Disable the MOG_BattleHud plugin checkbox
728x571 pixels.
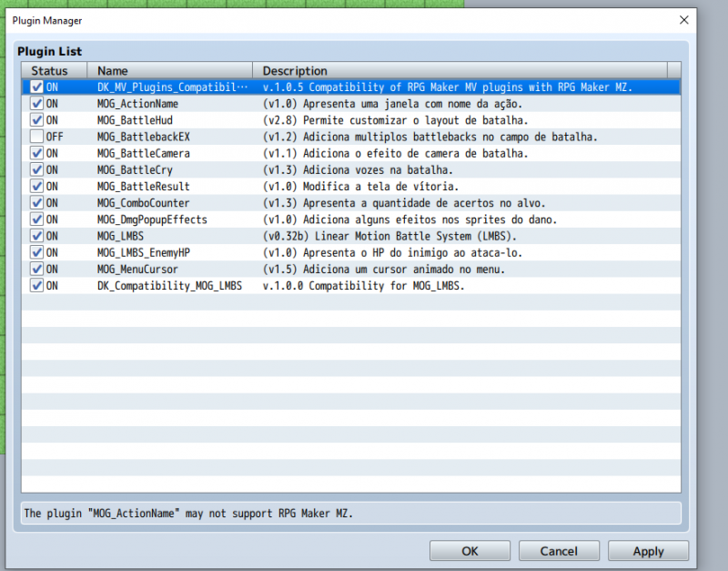(x=36, y=120)
